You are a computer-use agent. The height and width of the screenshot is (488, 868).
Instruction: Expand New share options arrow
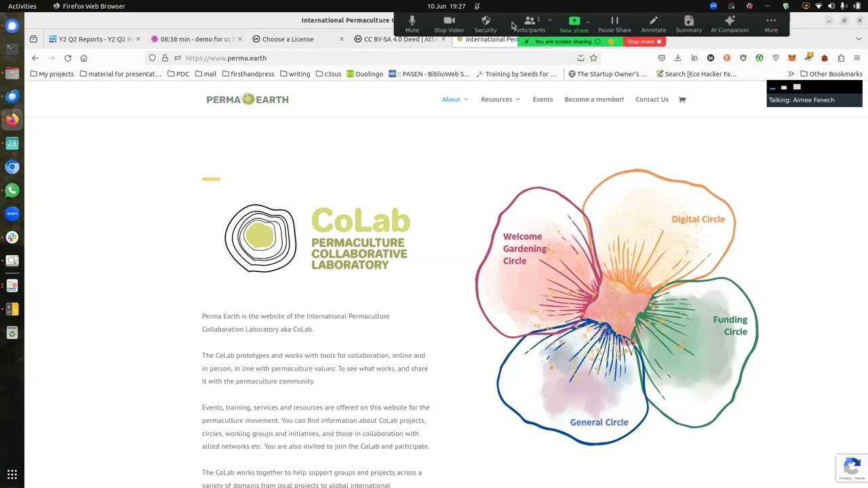588,21
